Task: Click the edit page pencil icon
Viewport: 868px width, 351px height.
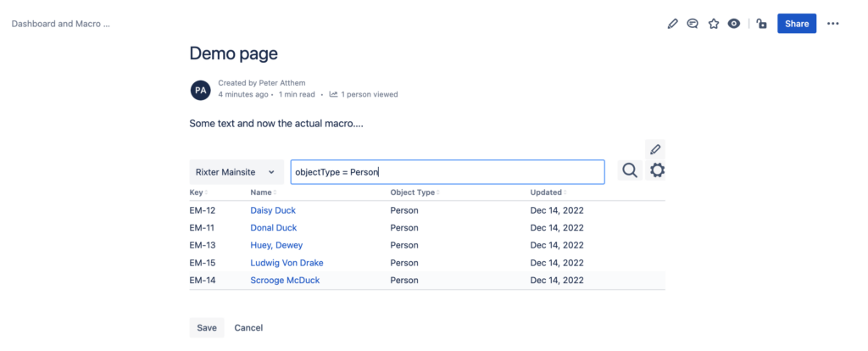Action: click(672, 24)
